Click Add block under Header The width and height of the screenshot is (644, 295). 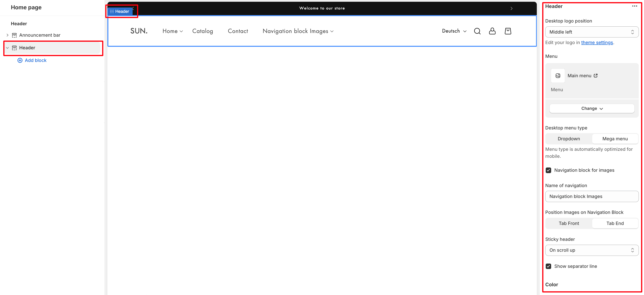[x=35, y=60]
